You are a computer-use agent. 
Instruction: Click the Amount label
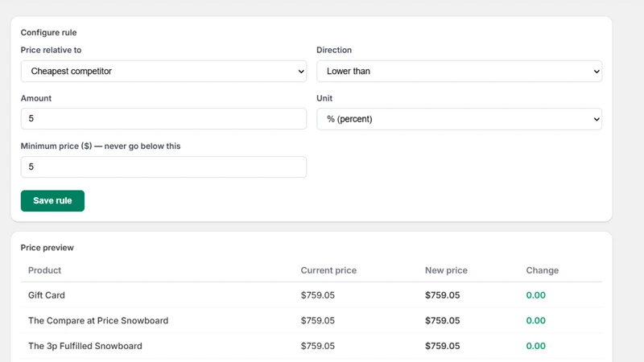(36, 98)
